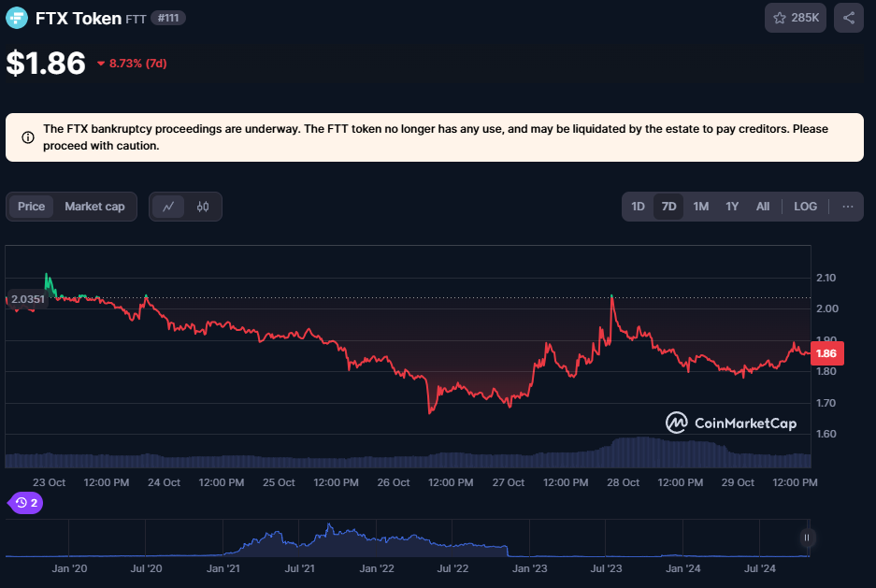Click the 26 Oct axis date label

[x=394, y=482]
